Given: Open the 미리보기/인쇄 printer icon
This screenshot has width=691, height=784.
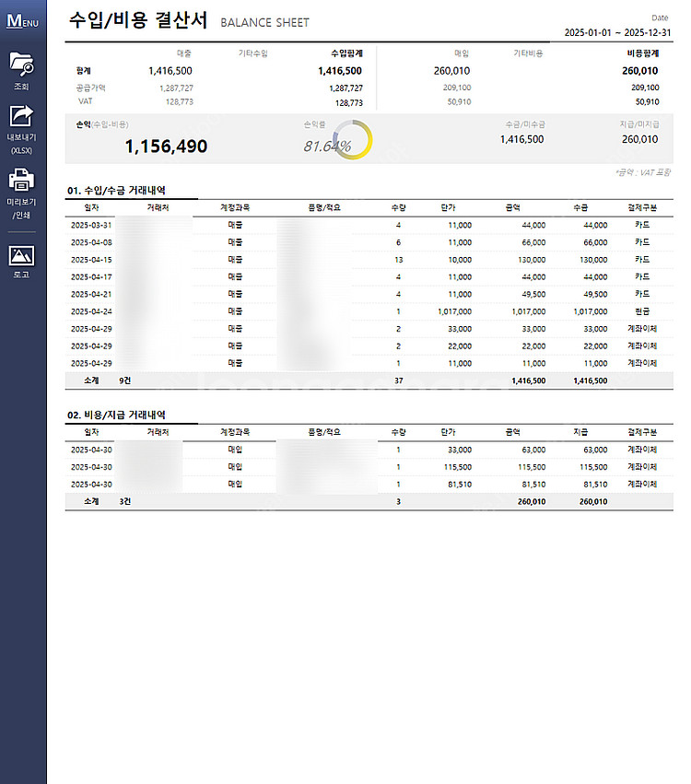Looking at the screenshot, I should coord(21,180).
